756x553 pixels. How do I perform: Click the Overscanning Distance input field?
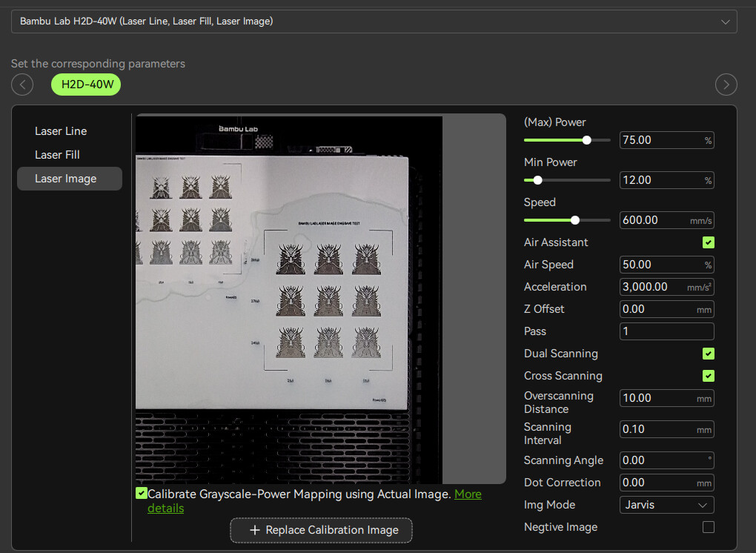666,398
